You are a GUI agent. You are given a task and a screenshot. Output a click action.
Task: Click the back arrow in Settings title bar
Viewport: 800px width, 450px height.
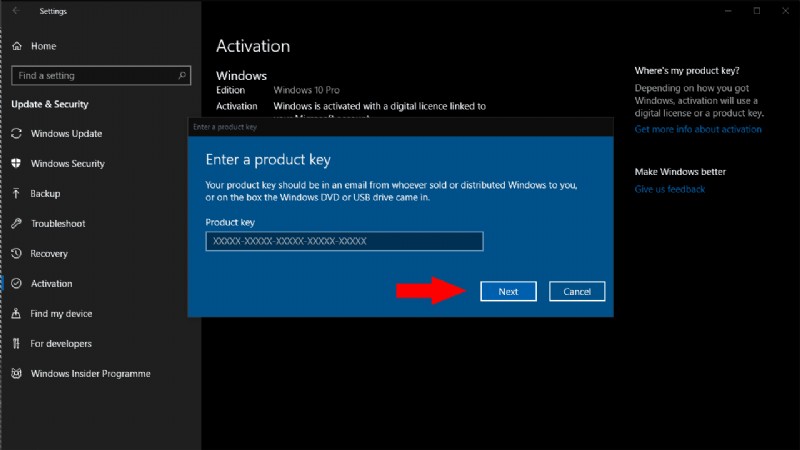click(16, 11)
